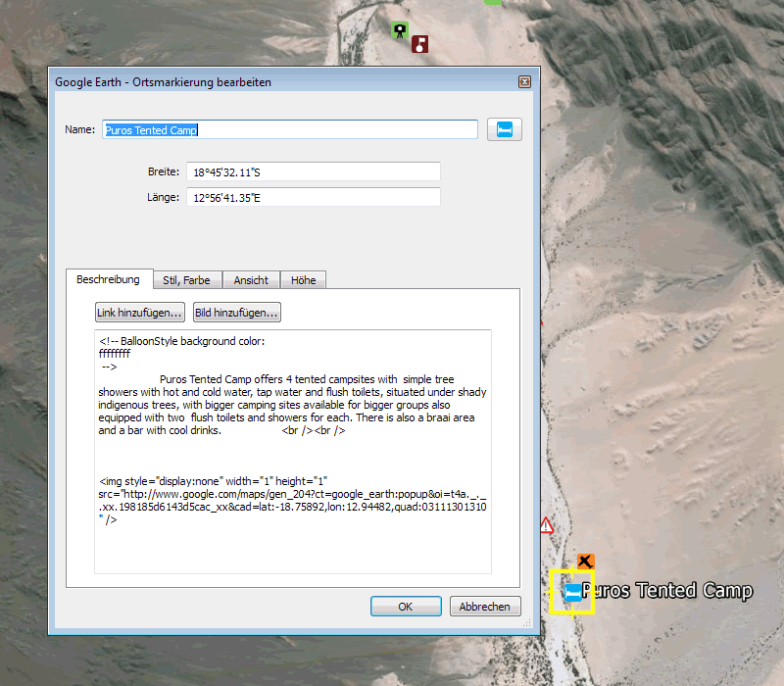Confirm the dialog with OK
The width and height of the screenshot is (784, 686).
tap(406, 607)
